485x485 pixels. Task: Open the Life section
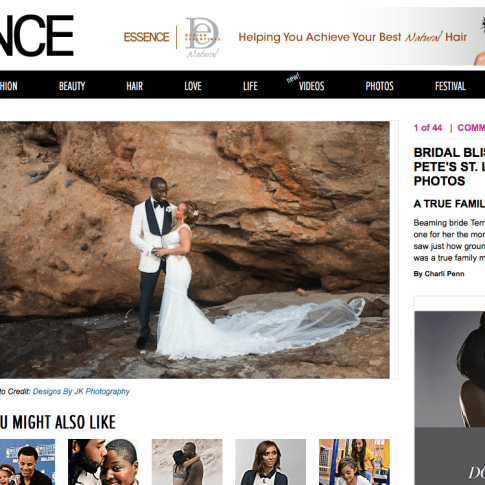250,86
